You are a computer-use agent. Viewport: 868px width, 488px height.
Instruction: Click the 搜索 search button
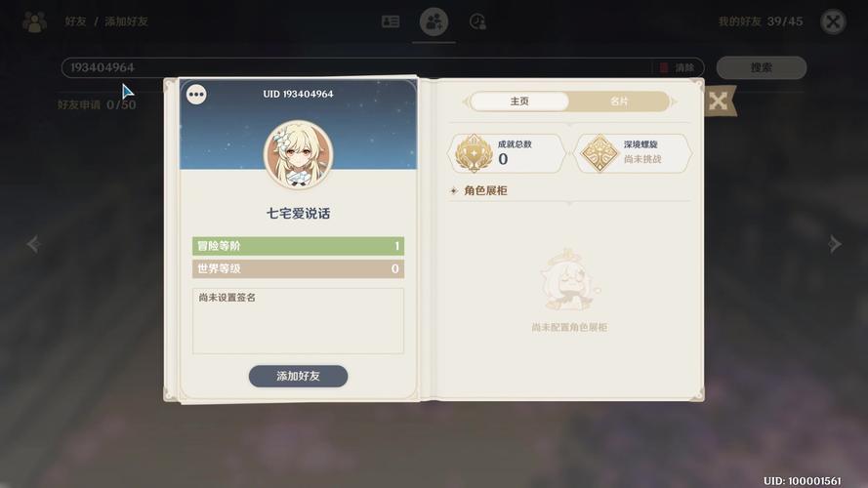click(x=762, y=67)
